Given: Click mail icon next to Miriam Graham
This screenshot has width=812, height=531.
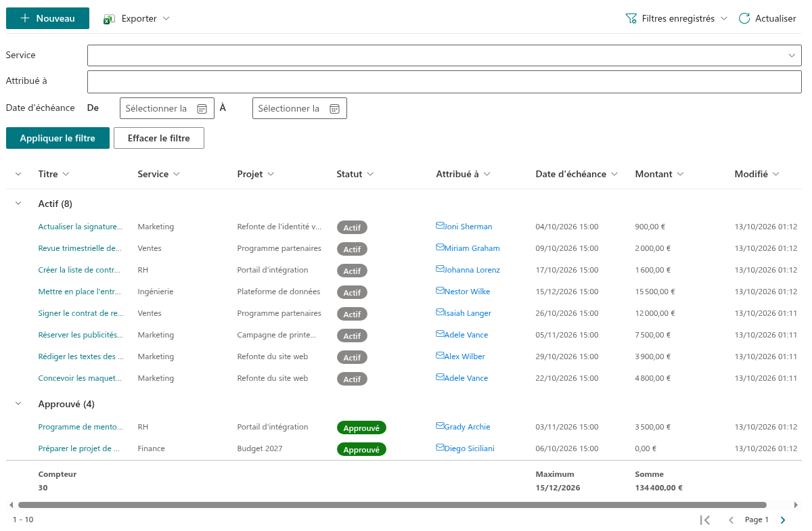Looking at the screenshot, I should (x=440, y=248).
